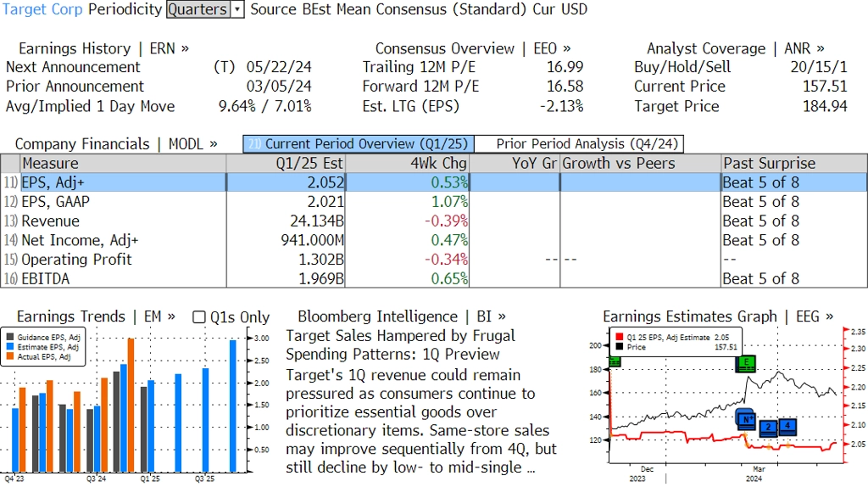Open Target Corp company link
This screenshot has width=868, height=487.
42,9
